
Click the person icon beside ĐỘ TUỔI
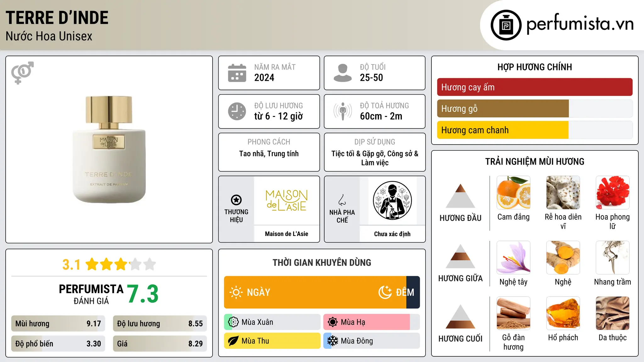click(343, 73)
